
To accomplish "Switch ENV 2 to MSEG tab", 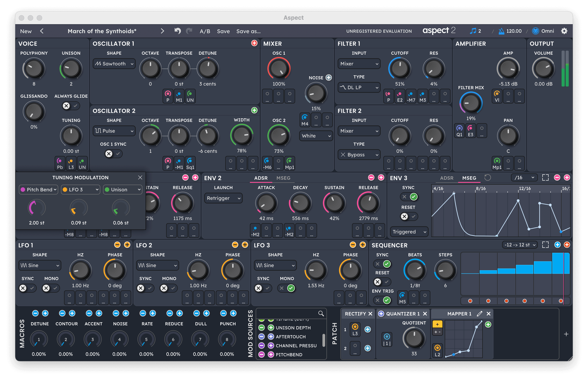I will [283, 178].
